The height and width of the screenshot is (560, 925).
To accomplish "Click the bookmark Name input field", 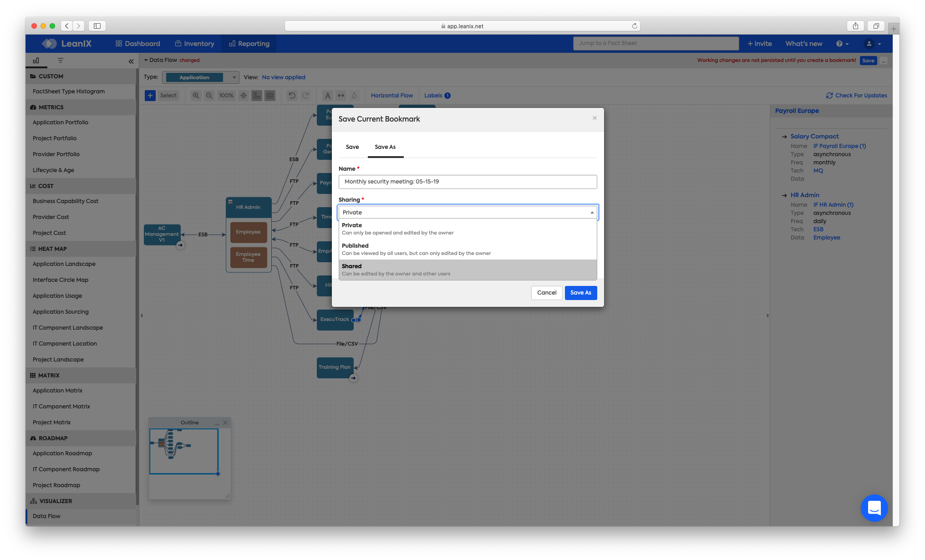I will click(468, 182).
